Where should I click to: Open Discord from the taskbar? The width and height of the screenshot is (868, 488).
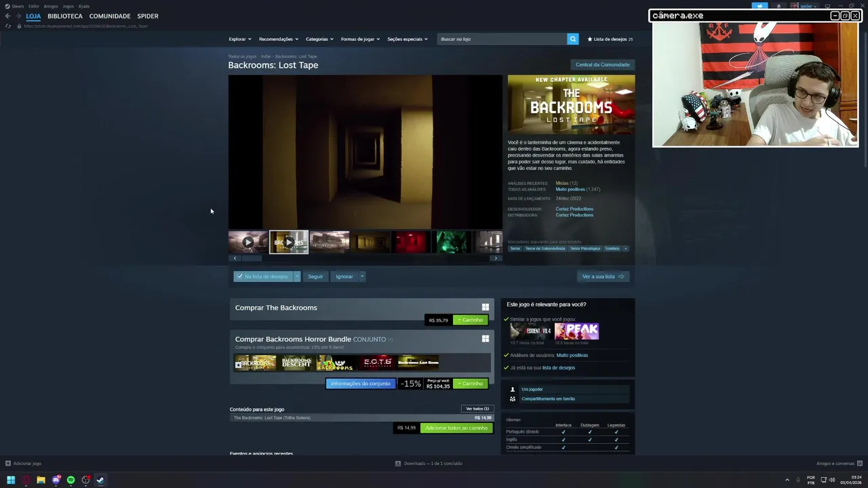coord(56,480)
